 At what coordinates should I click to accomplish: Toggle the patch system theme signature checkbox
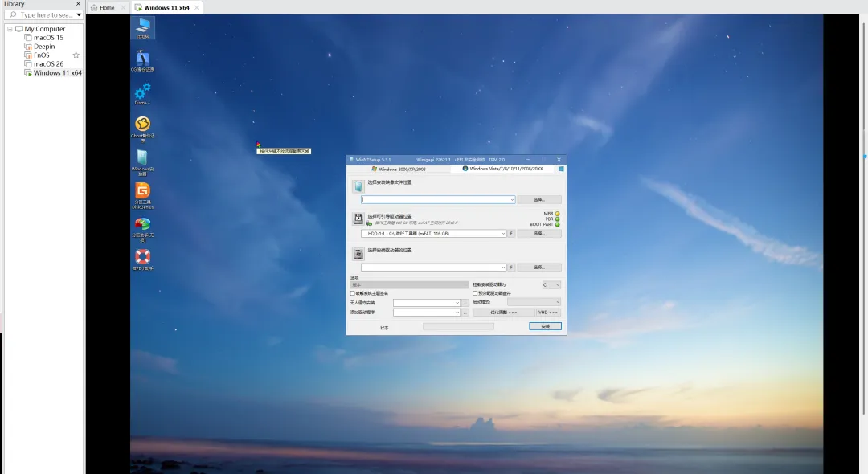click(x=353, y=293)
